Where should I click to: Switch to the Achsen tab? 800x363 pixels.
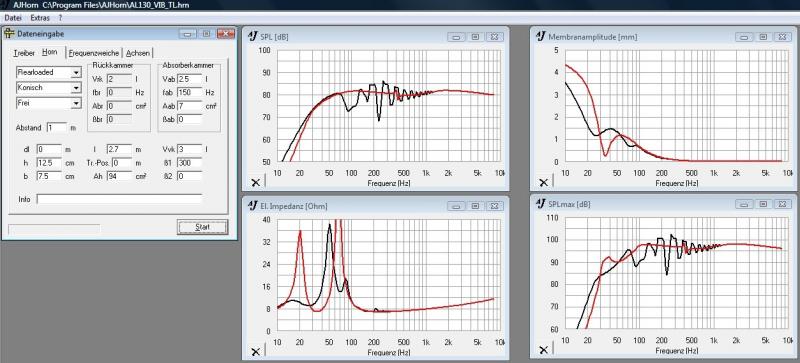[138, 53]
